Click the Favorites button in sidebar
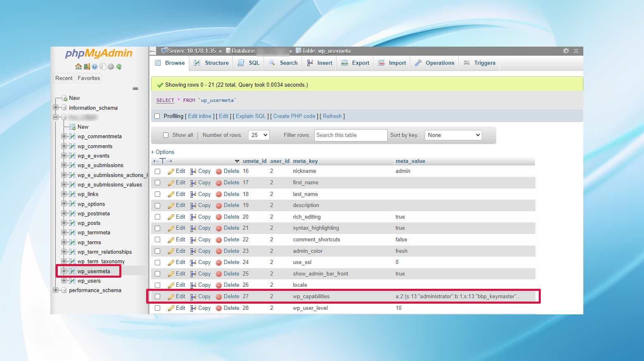 click(89, 78)
